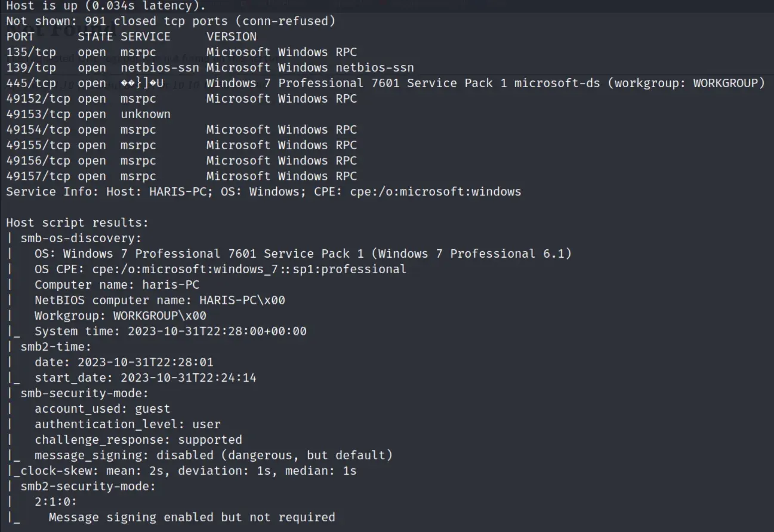Screen dimensions: 774x532
Task: Click the 'message_signing: disabled' line
Action: pyautogui.click(x=213, y=455)
